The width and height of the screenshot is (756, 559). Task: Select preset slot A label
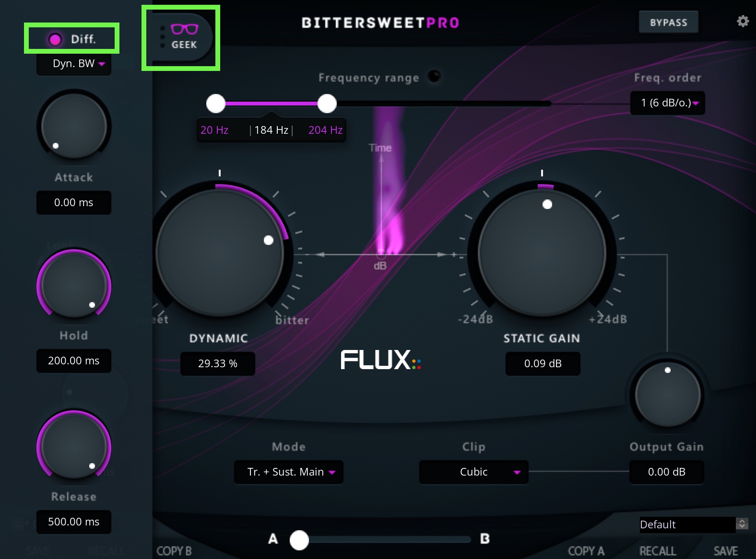273,539
